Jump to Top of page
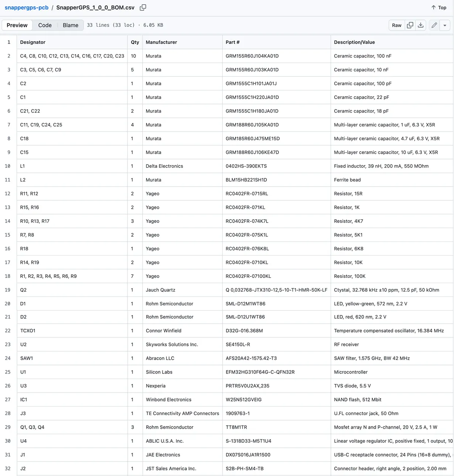The image size is (454, 476). pyautogui.click(x=439, y=7)
